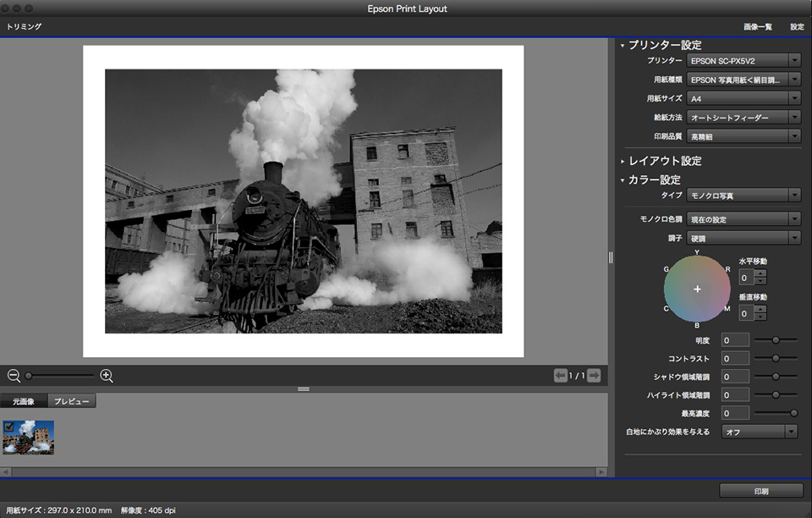Open the プリンター dropdown EPSON SC-PX5V2

[x=743, y=61]
